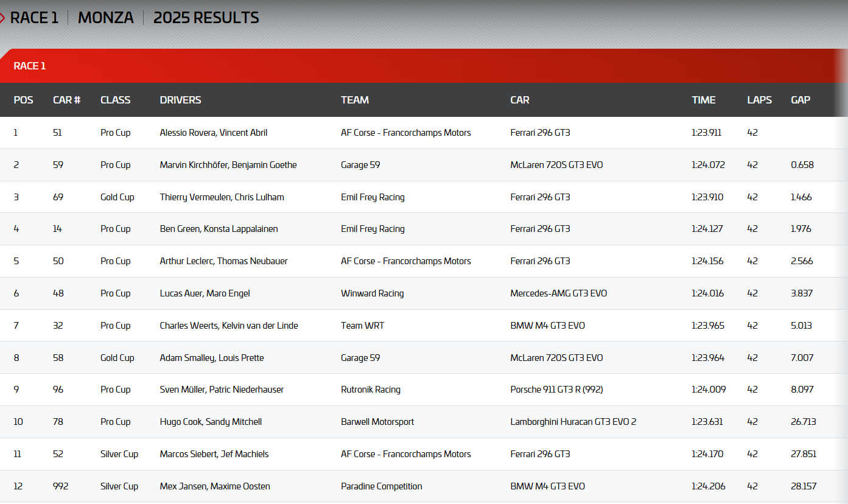
Task: Click drivers Thierry Vermeulen, Chris Lulham
Action: pos(222,197)
